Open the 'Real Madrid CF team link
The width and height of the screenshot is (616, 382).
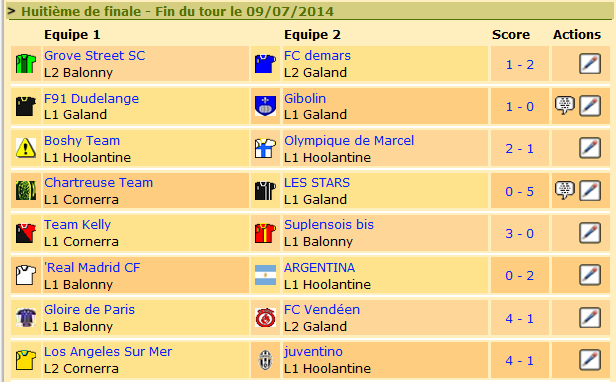[92, 267]
